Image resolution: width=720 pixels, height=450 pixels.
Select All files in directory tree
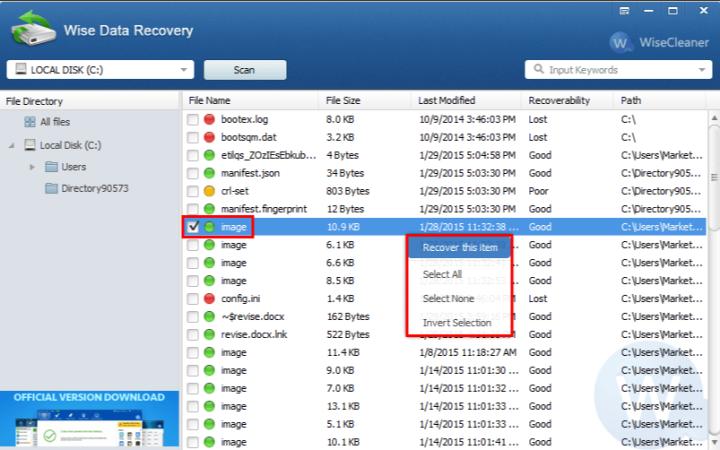[55, 122]
